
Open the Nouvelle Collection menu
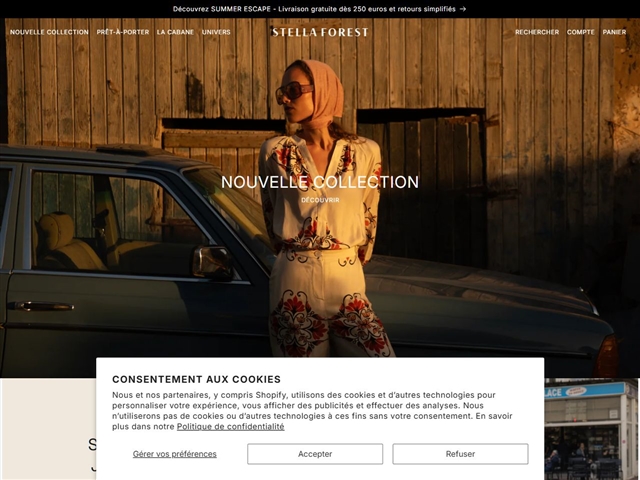pos(49,32)
